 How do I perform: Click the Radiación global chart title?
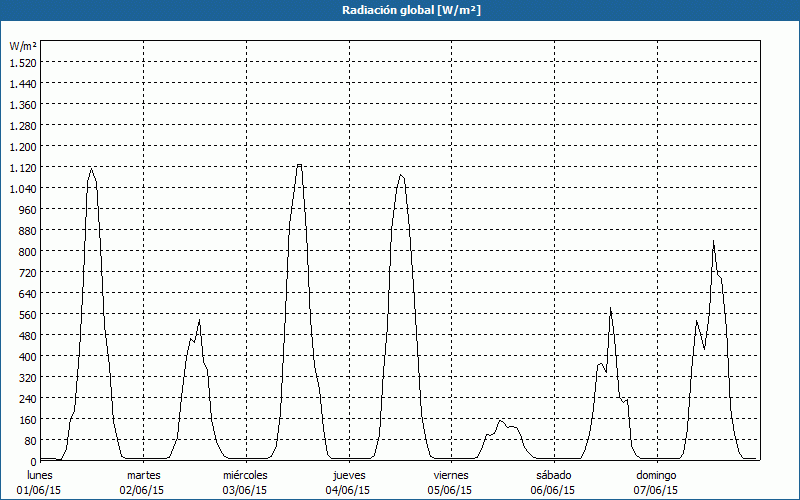point(400,10)
